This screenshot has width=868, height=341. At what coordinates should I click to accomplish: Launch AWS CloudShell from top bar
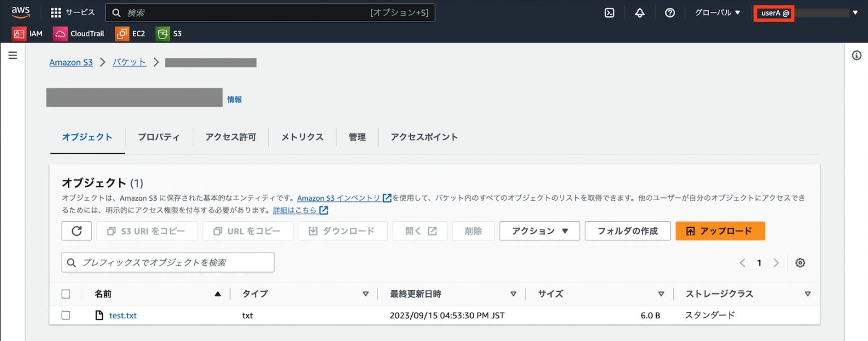tap(609, 12)
